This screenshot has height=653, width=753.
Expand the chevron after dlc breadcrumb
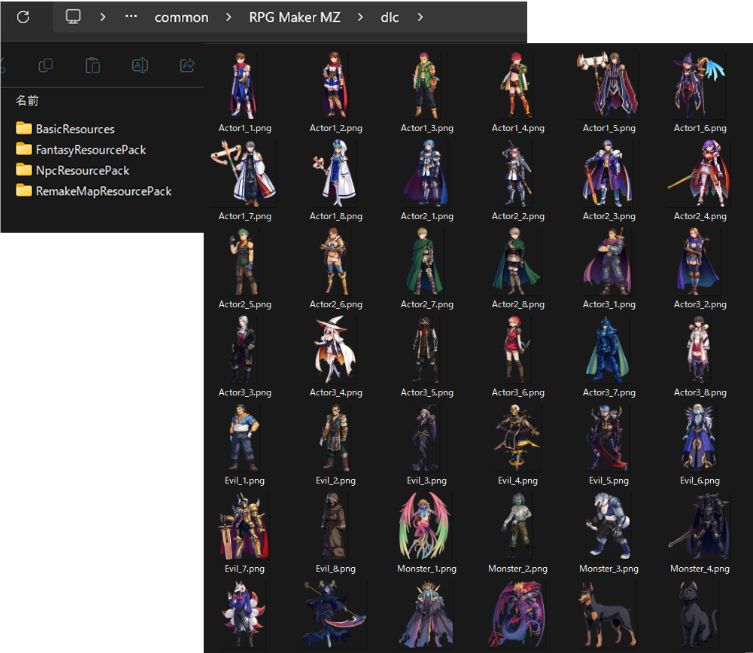click(x=420, y=18)
